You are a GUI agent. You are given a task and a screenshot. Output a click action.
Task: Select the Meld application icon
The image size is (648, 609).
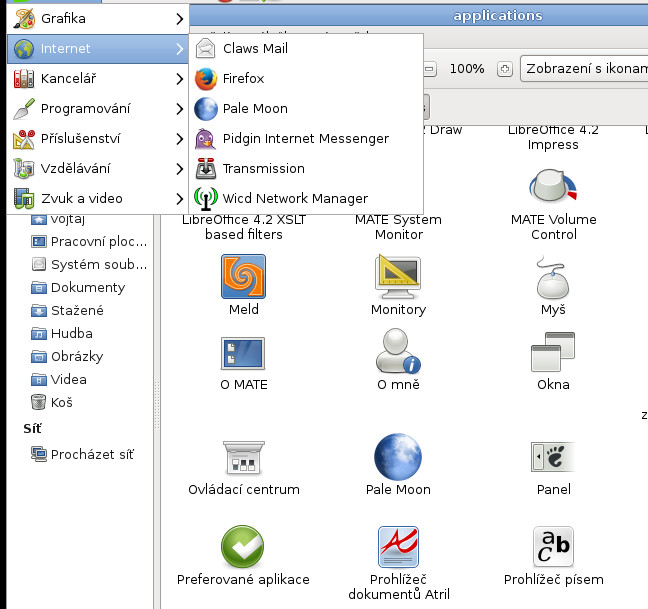[243, 276]
